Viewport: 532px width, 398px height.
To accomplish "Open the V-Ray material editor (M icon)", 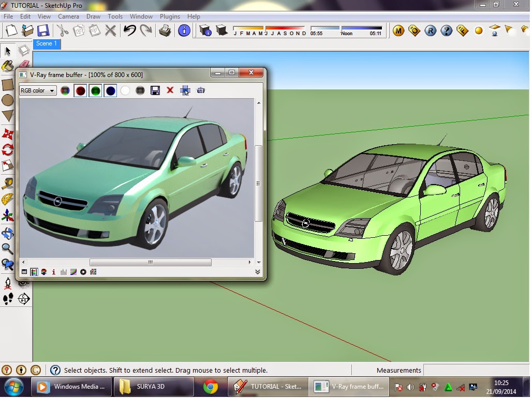I will [398, 31].
